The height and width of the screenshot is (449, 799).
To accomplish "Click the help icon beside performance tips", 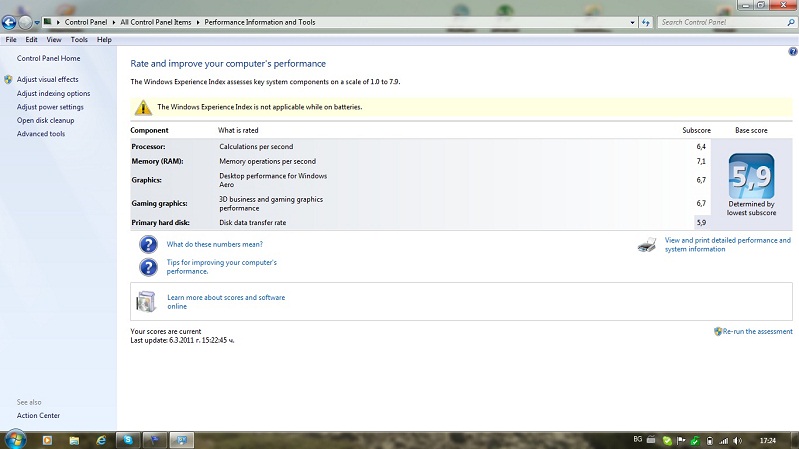I will (x=148, y=266).
